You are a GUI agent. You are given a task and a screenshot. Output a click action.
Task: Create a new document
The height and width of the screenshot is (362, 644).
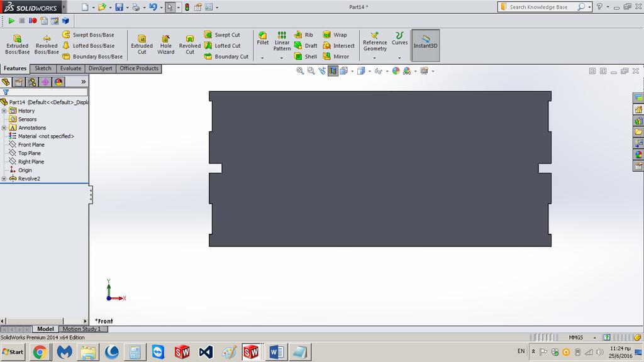pyautogui.click(x=85, y=7)
